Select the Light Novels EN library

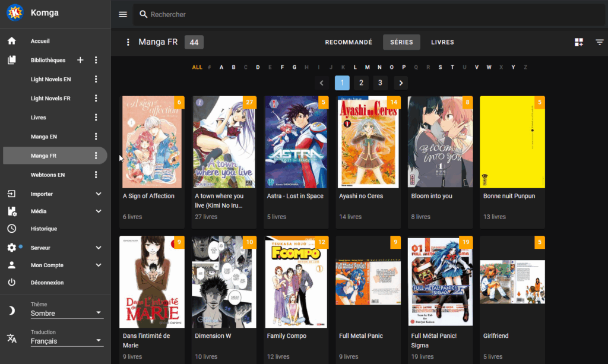(51, 79)
